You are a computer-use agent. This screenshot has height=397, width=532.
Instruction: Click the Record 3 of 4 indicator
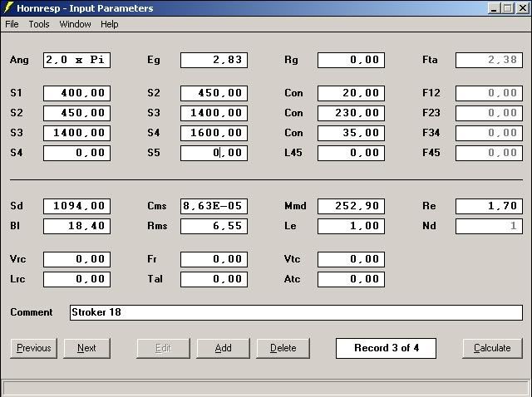(x=386, y=348)
